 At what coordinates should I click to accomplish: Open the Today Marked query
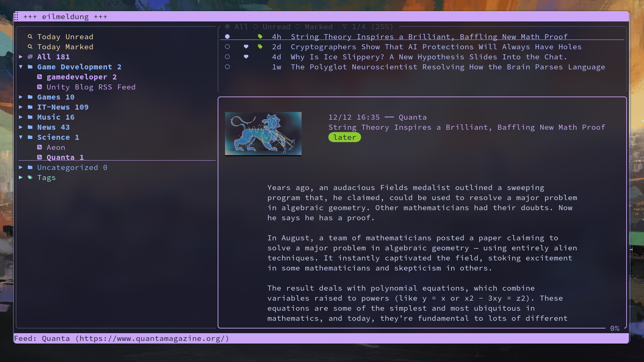click(65, 47)
